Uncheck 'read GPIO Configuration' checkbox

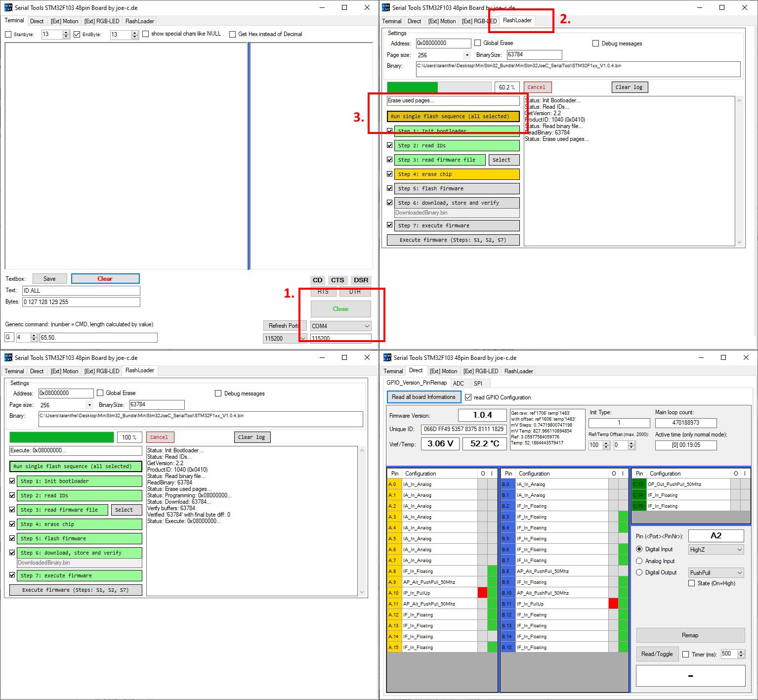tap(468, 397)
